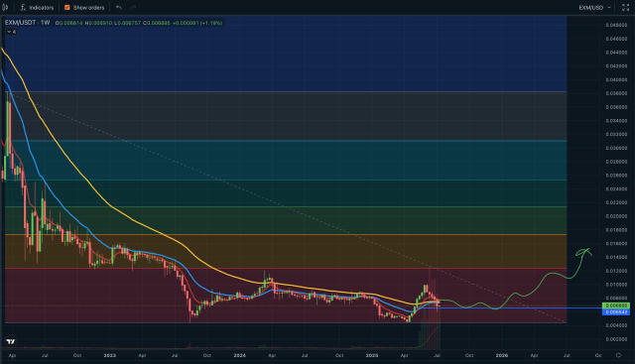The height and width of the screenshot is (364, 635).
Task: Click the 2024 time axis label
Action: 239,355
